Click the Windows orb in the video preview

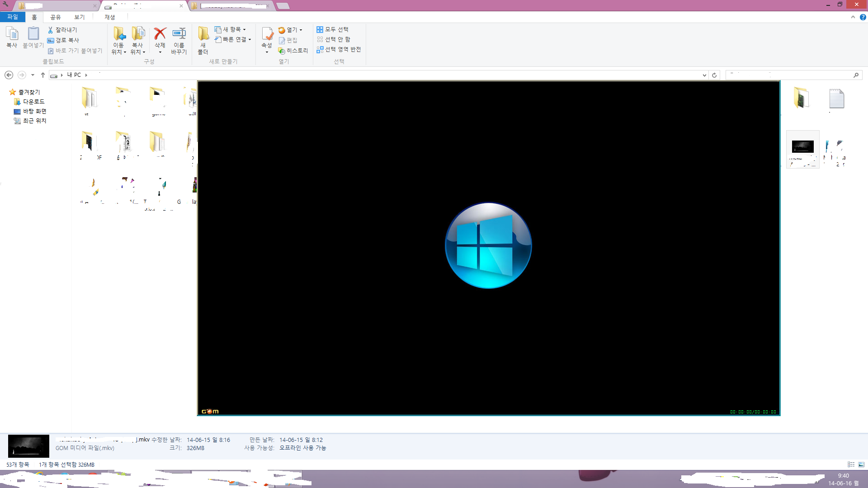tap(488, 245)
